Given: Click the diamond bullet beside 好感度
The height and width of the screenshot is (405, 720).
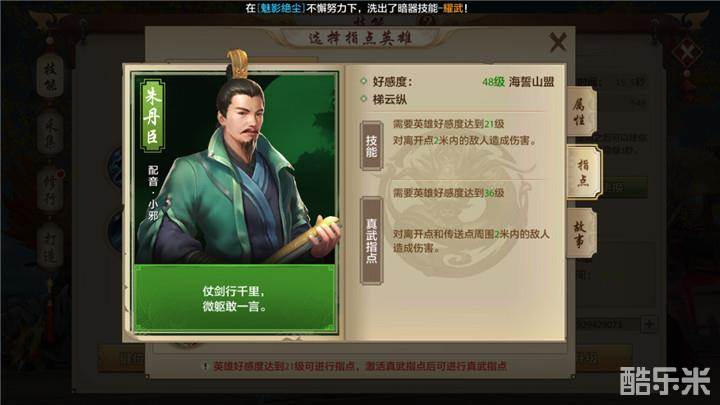Looking at the screenshot, I should (x=364, y=81).
